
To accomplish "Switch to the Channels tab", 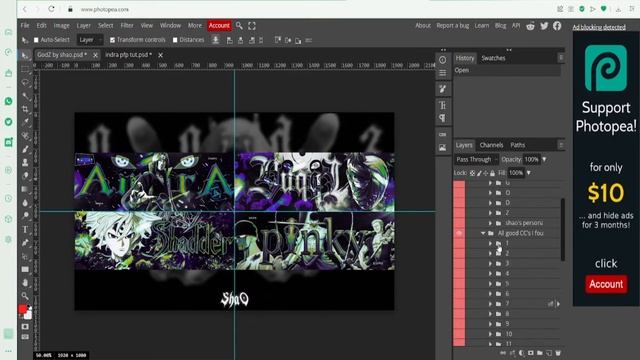I will (x=491, y=145).
